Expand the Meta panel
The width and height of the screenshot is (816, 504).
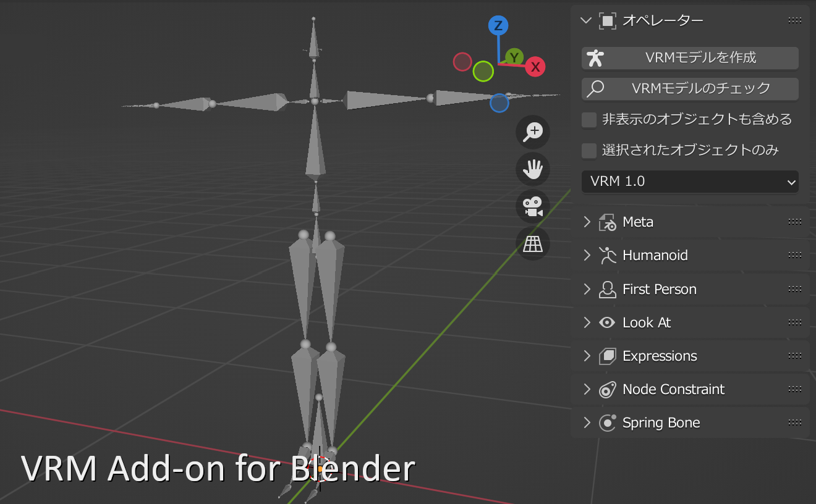click(587, 222)
